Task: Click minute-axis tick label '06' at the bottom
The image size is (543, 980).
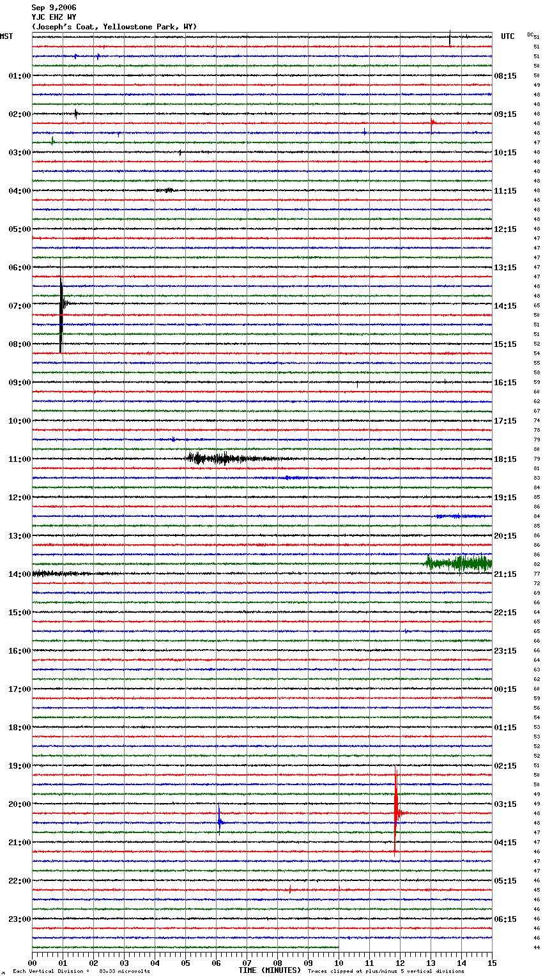Action: (x=216, y=963)
